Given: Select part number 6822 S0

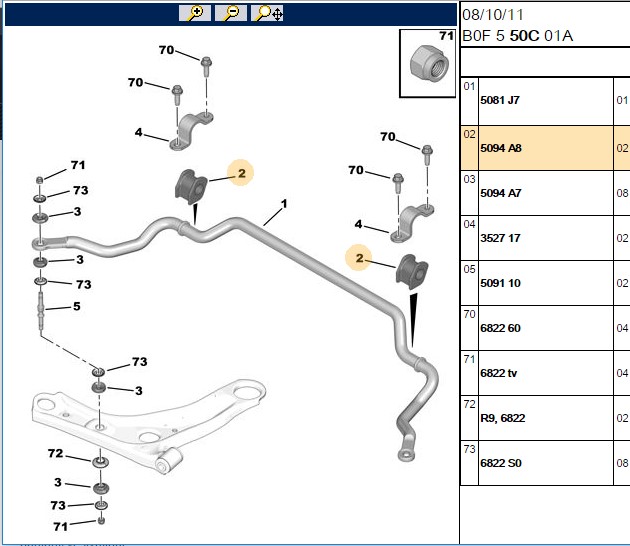Looking at the screenshot, I should click(501, 463).
